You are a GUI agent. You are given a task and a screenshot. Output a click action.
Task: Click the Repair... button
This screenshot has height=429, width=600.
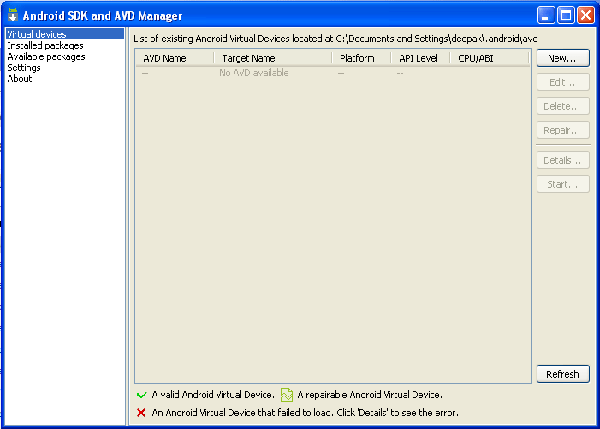(x=562, y=130)
